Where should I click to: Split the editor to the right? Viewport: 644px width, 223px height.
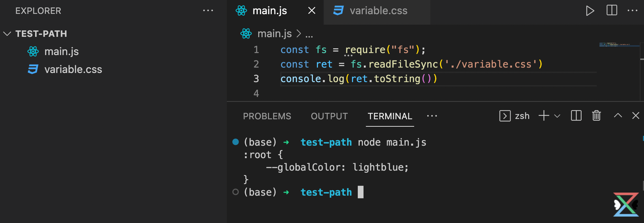pyautogui.click(x=612, y=10)
